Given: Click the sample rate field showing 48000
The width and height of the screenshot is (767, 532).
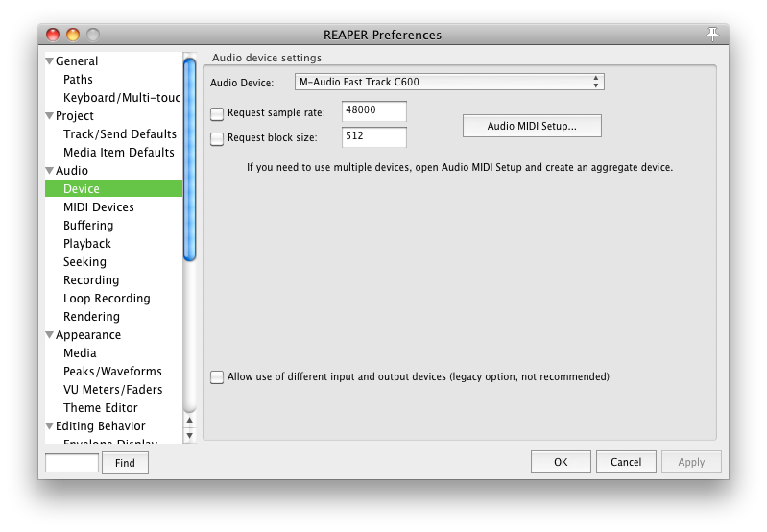Looking at the screenshot, I should click(373, 111).
